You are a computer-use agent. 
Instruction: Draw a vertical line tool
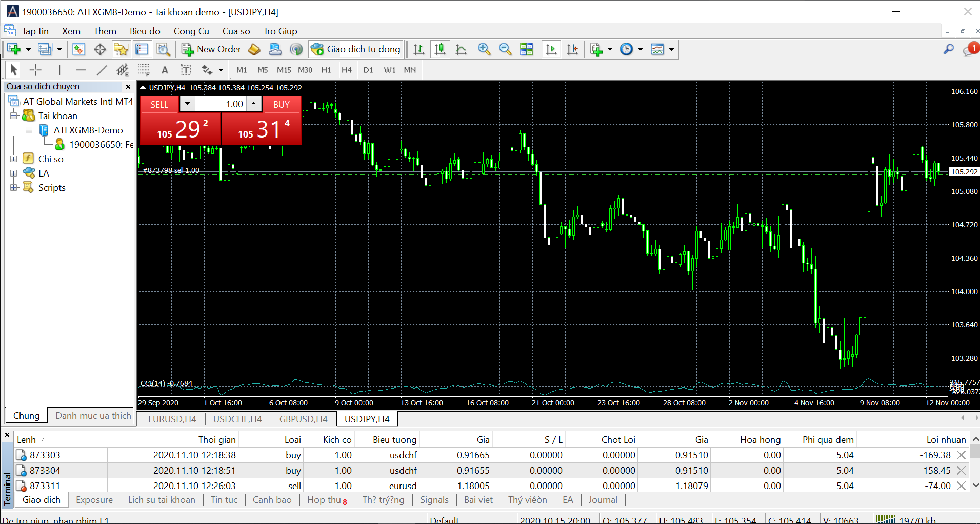[59, 70]
